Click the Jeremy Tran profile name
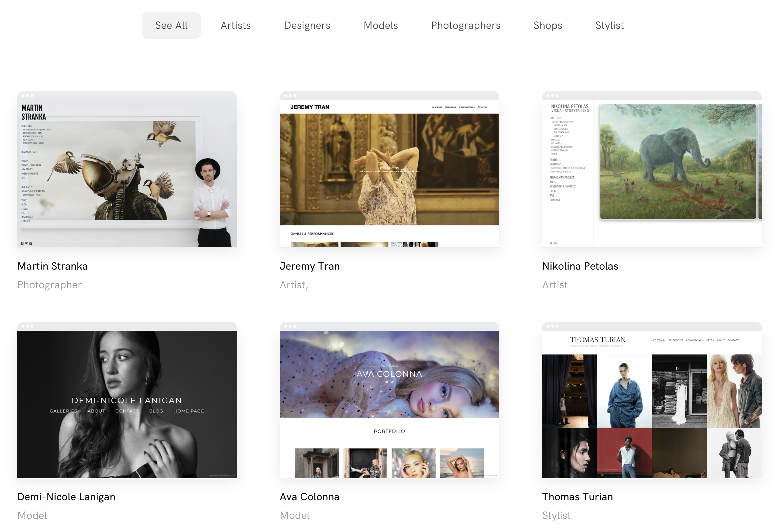This screenshot has width=781, height=532. point(310,266)
